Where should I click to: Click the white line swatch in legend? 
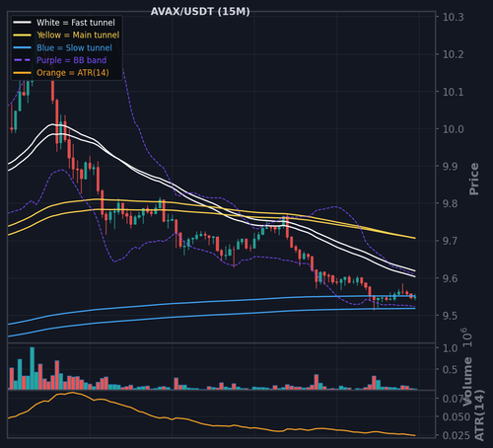click(22, 23)
